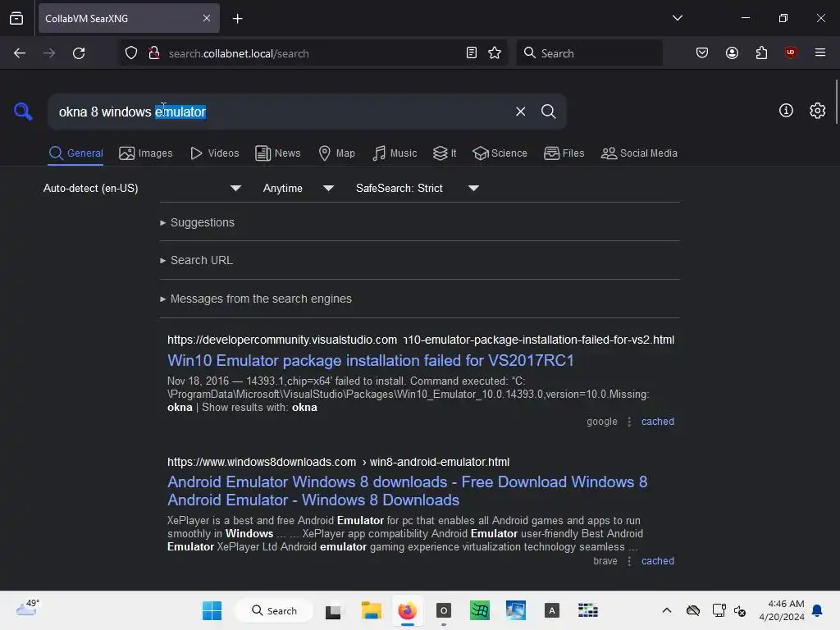The width and height of the screenshot is (840, 630).
Task: Click the SearXNG magnifier logo
Action: [x=23, y=112]
